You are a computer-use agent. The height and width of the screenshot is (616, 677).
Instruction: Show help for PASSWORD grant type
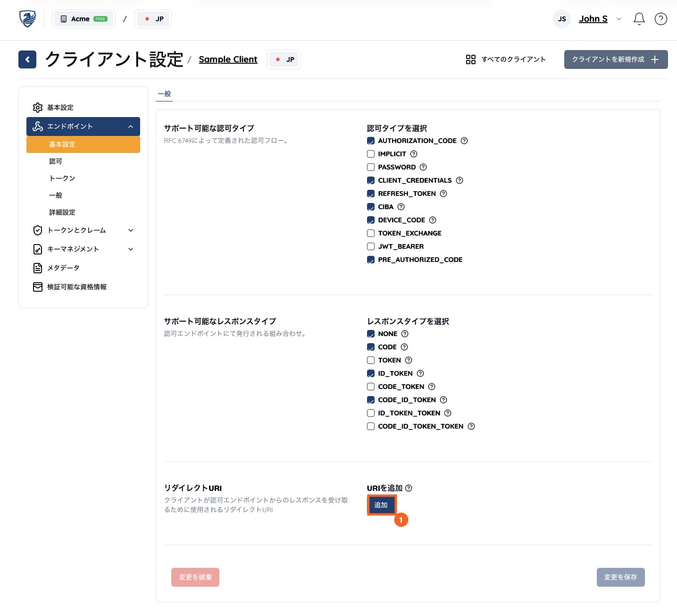(423, 167)
